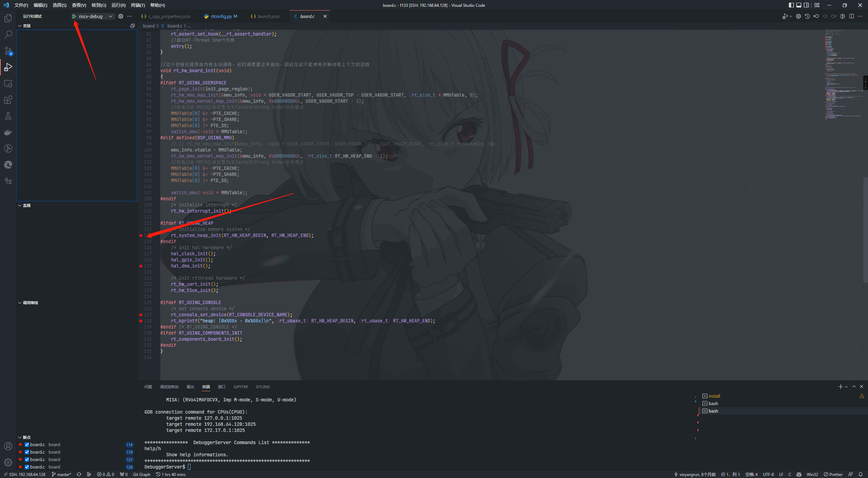Open riscv-debug configuration dropdown
This screenshot has height=478, width=868.
tap(96, 16)
